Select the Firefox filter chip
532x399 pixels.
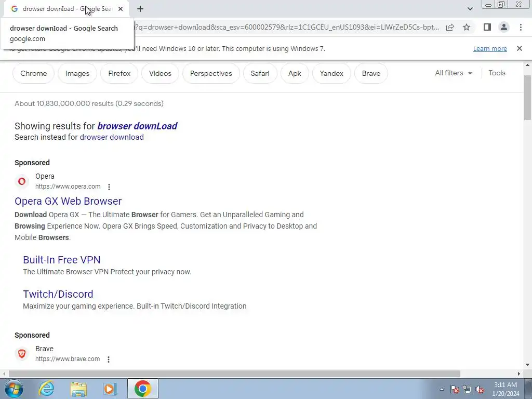[x=119, y=73]
